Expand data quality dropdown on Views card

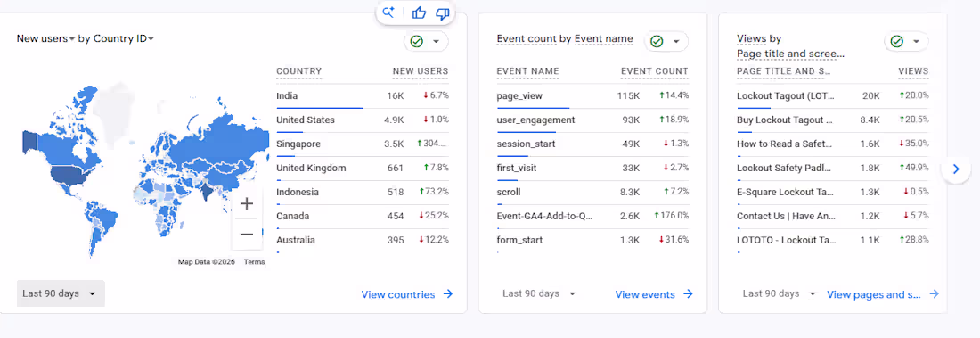[916, 42]
